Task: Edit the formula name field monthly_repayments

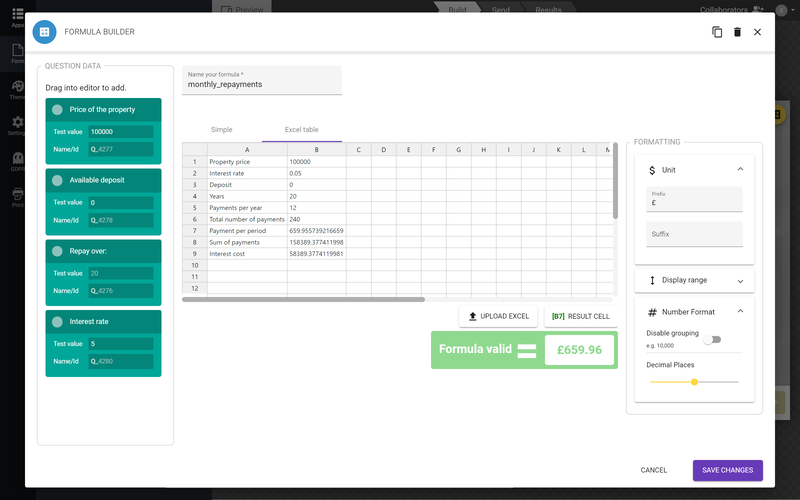Action: point(262,80)
